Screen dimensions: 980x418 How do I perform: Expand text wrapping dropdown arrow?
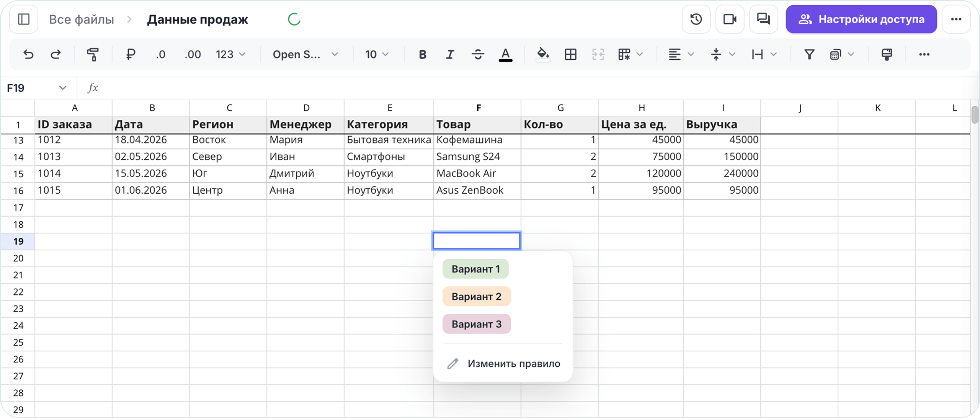click(774, 54)
